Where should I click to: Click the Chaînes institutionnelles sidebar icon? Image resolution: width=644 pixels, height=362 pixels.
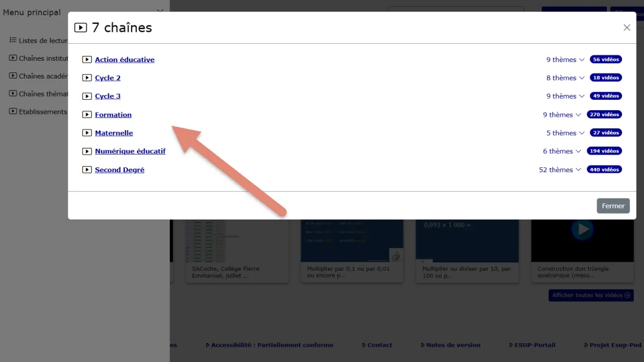pos(13,58)
